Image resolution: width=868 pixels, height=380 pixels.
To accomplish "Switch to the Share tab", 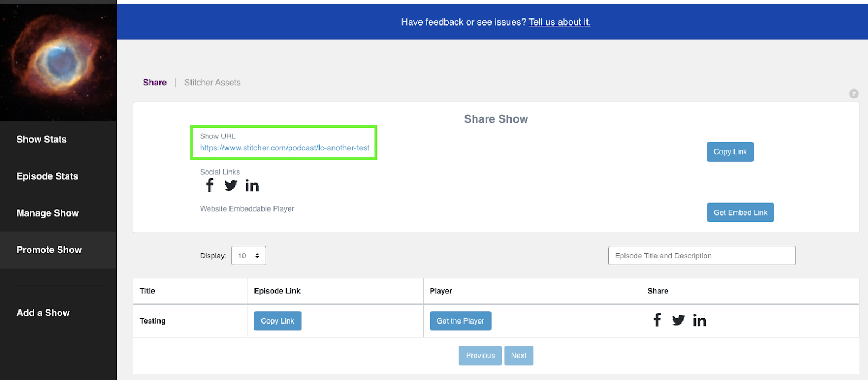I will pos(155,83).
